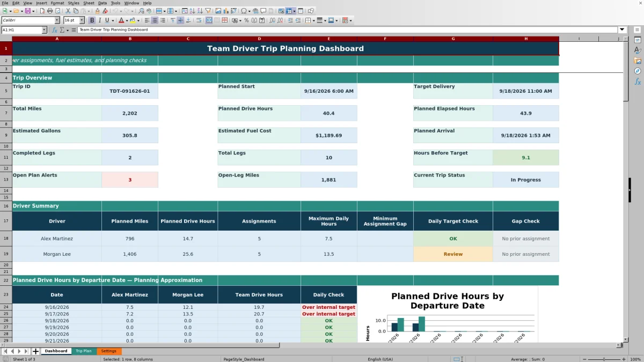644x362 pixels.
Task: Switch to the Trip Plan sheet tab
Action: 84,351
